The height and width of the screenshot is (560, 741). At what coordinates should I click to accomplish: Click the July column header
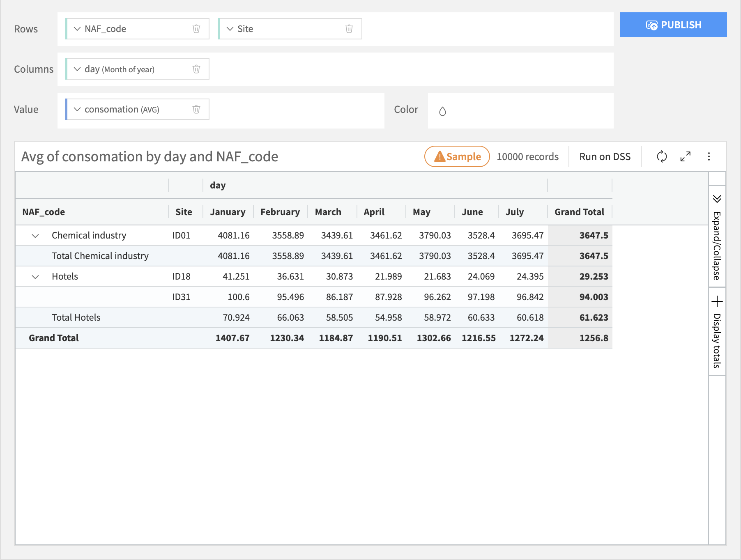tap(515, 212)
